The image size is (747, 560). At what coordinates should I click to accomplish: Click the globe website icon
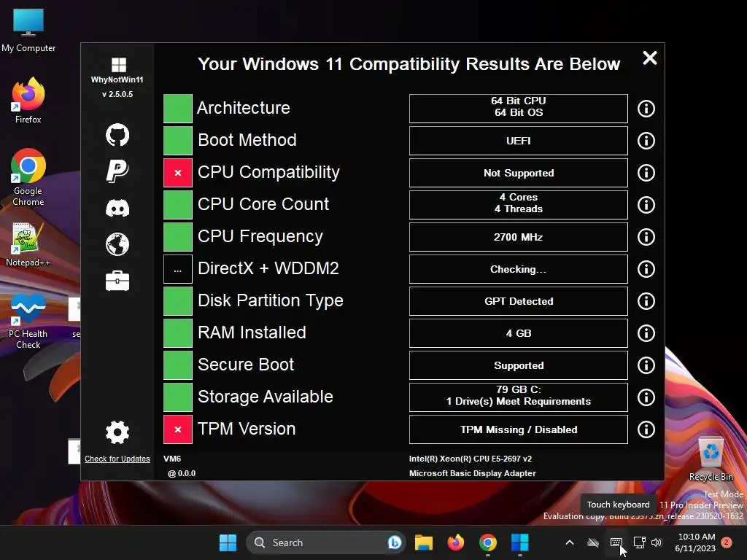coord(117,244)
